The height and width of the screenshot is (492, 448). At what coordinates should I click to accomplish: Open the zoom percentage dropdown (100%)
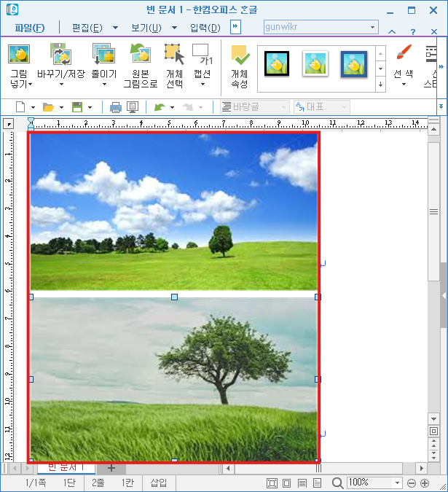tap(397, 483)
